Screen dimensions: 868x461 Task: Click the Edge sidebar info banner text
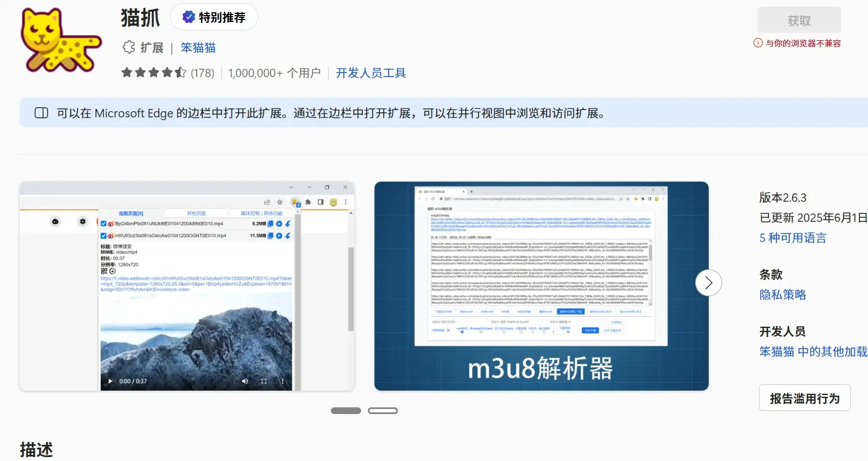[x=331, y=113]
